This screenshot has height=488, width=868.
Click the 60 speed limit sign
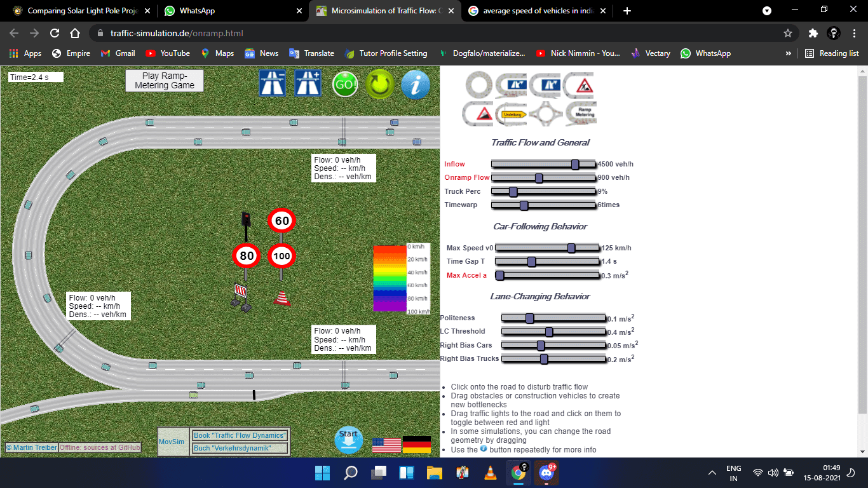[282, 221]
